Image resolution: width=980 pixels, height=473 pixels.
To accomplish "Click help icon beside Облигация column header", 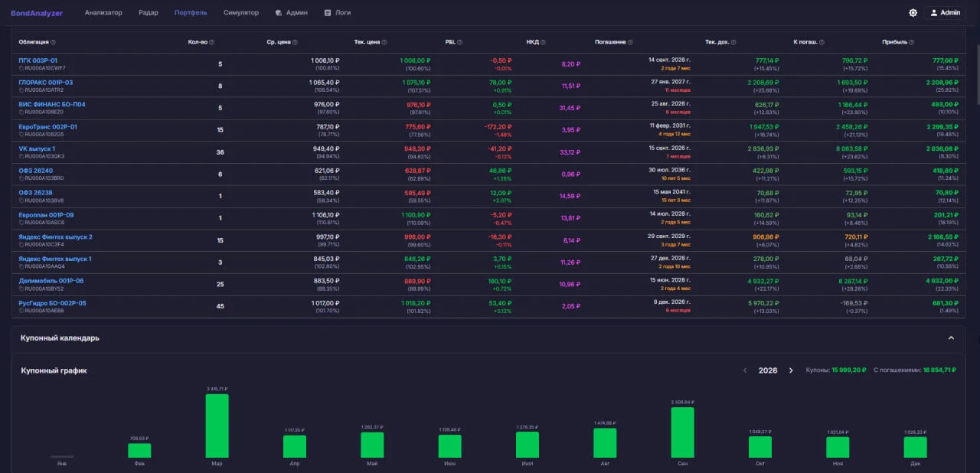I will point(53,42).
